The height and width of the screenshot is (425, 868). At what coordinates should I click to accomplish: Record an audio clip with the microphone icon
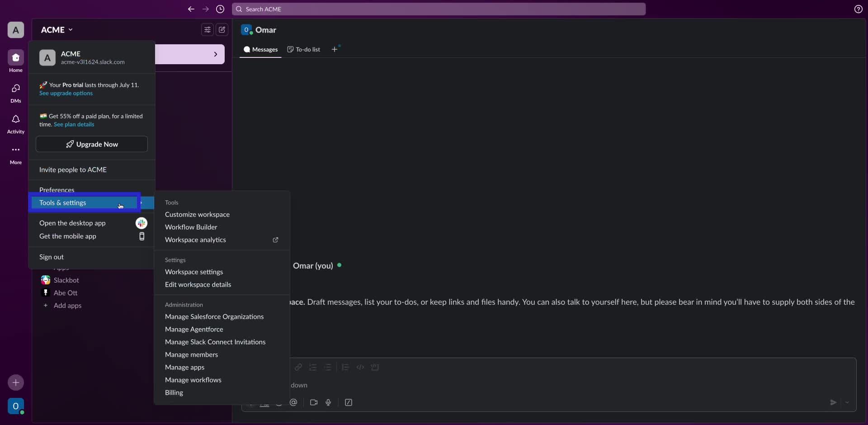[x=329, y=402]
